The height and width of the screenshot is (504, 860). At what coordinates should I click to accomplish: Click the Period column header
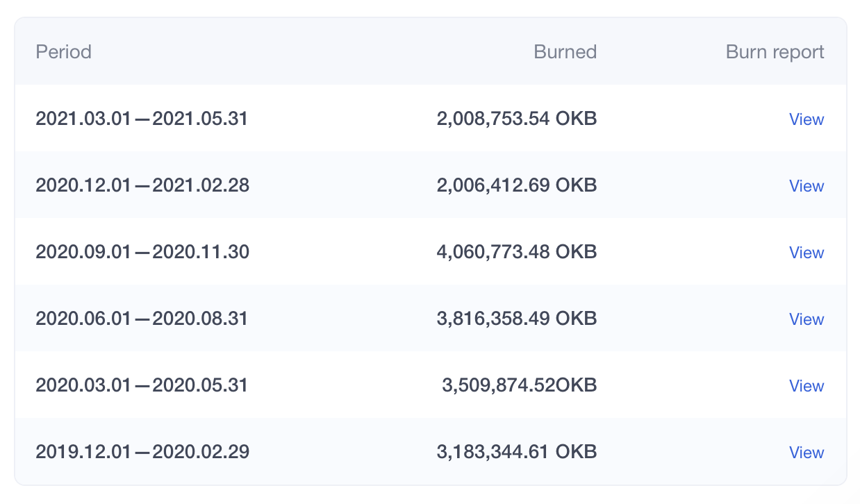coord(63,52)
